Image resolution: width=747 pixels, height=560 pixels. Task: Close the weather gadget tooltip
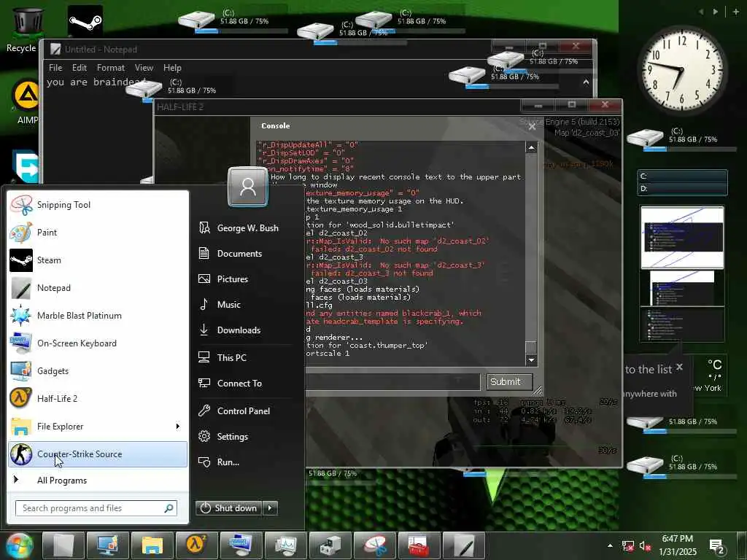point(680,367)
